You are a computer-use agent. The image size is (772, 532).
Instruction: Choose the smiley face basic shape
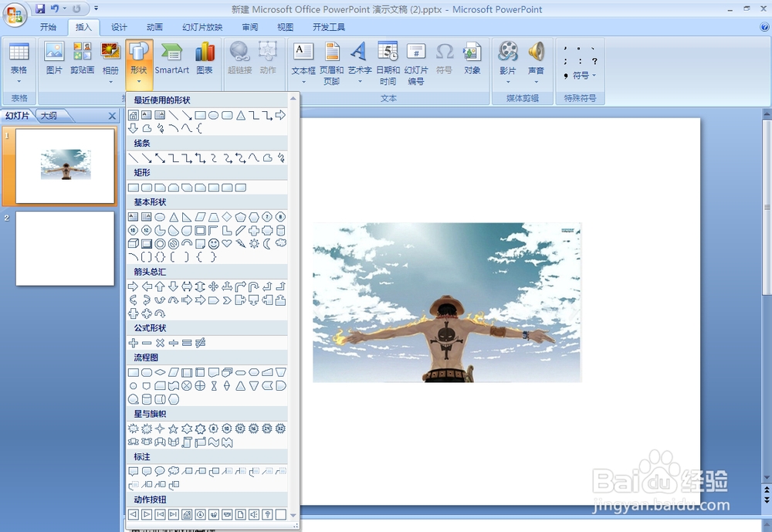[213, 244]
